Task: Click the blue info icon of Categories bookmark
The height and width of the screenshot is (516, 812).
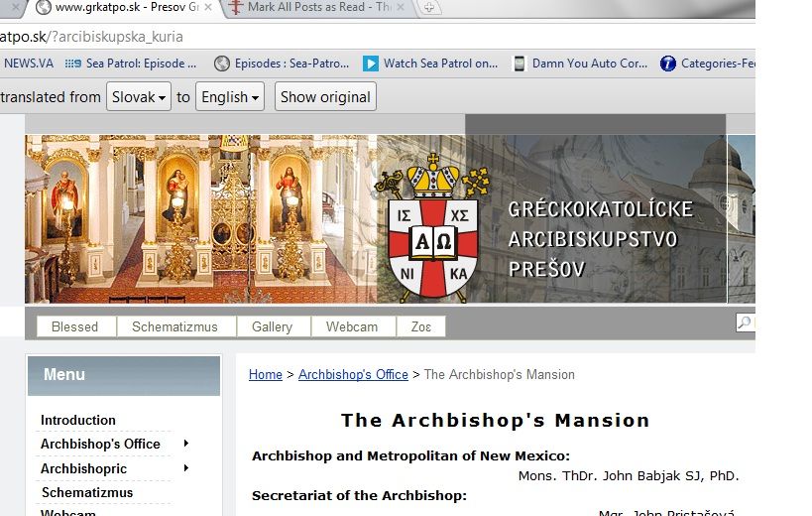Action: tap(668, 64)
